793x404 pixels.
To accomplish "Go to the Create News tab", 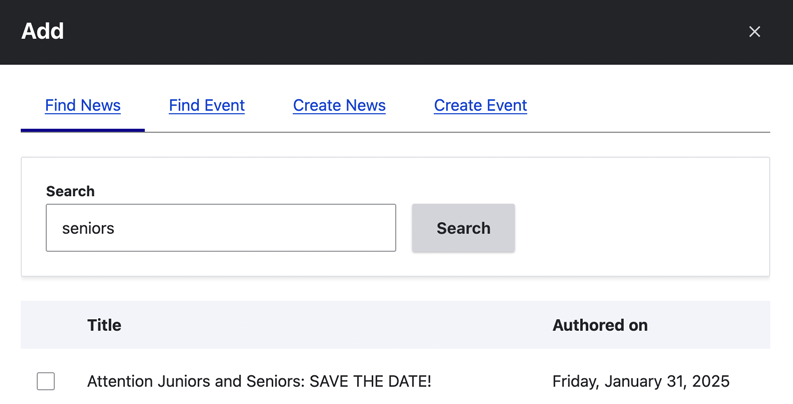I will pos(339,105).
